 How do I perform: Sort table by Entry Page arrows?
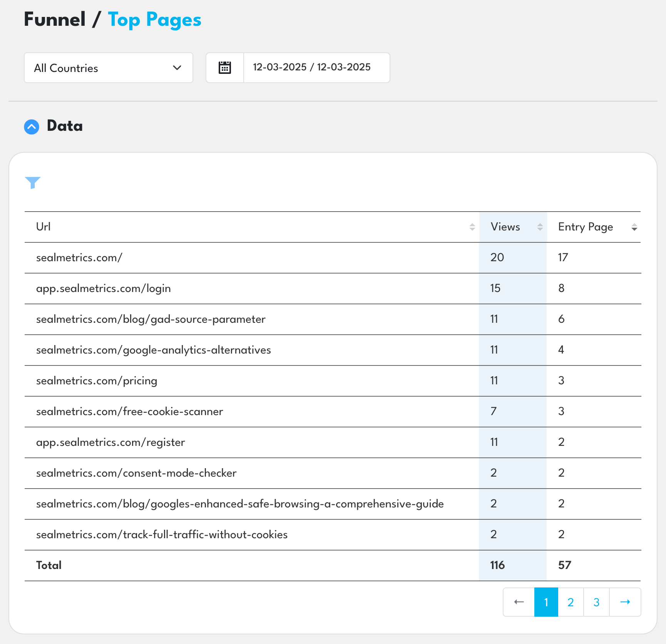pyautogui.click(x=634, y=227)
